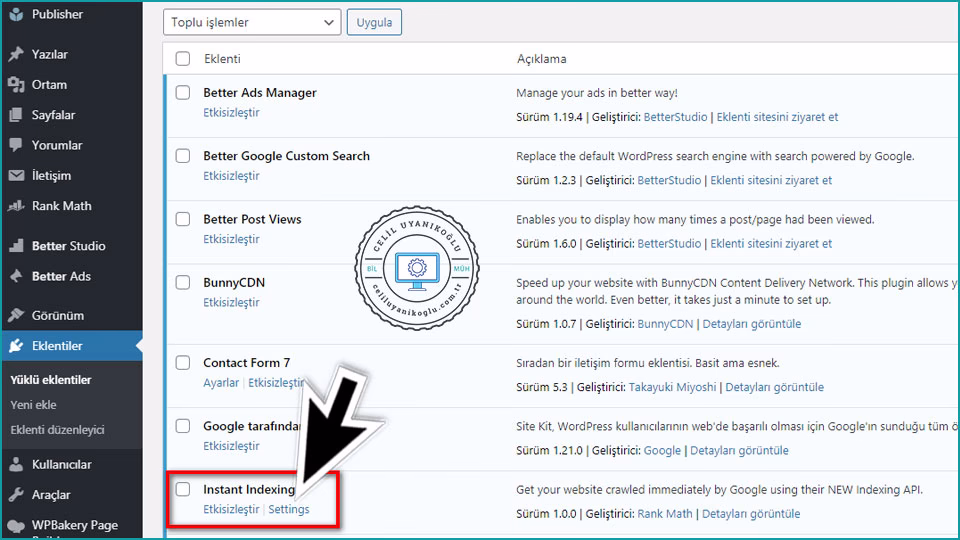Viewport: 960px width, 540px height.
Task: Click the Rank Math chart icon
Action: [x=17, y=206]
